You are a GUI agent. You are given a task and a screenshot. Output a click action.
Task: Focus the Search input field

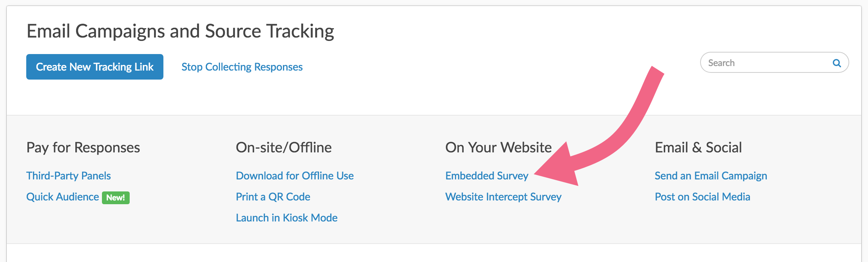765,63
